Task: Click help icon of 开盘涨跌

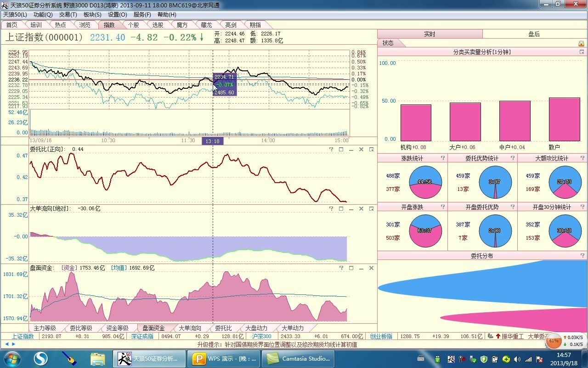Action: 443,207
